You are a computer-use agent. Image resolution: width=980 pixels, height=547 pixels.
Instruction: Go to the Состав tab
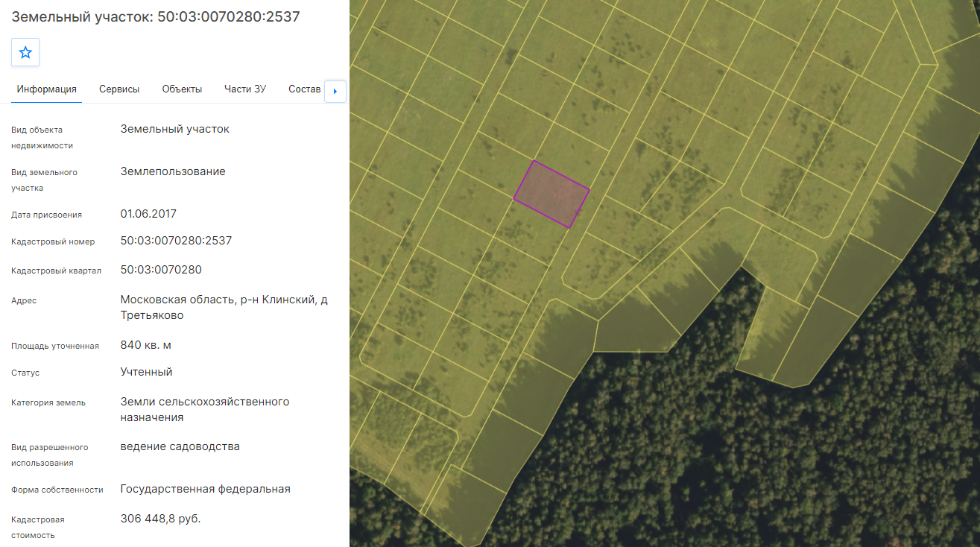(305, 89)
